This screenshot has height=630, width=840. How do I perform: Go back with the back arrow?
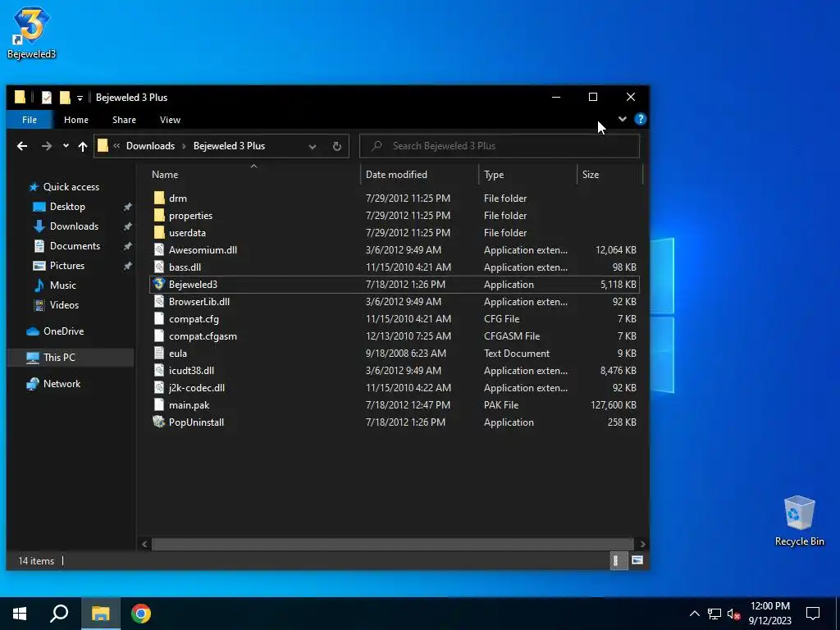coord(22,146)
